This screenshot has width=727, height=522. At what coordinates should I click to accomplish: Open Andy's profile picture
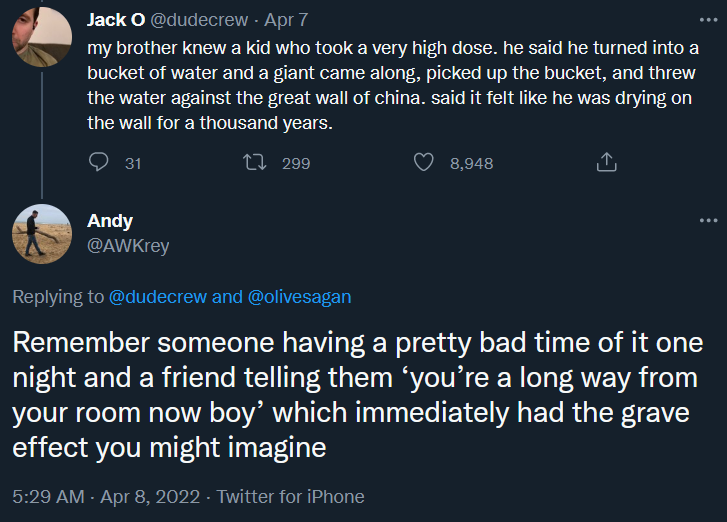click(x=40, y=237)
